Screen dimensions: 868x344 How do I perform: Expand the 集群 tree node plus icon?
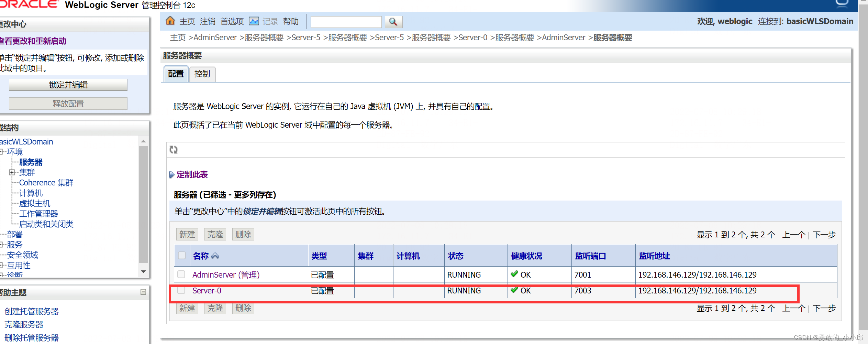pos(12,172)
